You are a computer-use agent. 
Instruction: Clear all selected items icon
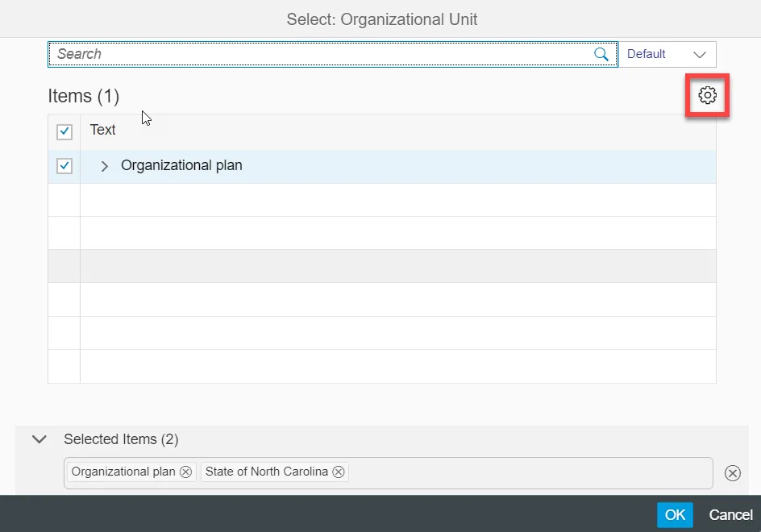click(732, 473)
